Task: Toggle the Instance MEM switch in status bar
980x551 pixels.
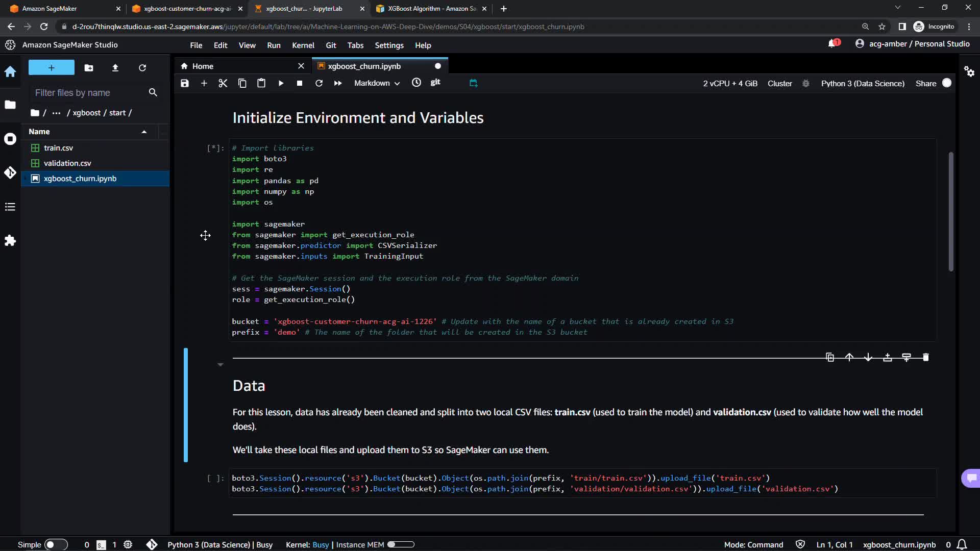Action: point(401,544)
